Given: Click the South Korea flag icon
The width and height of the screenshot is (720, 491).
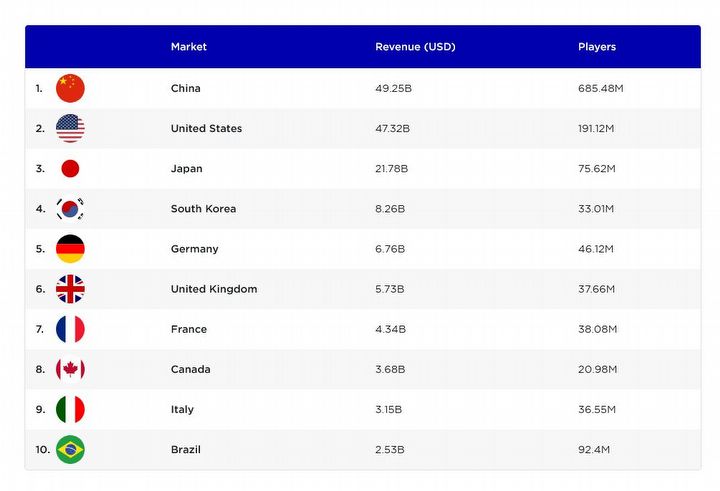Looking at the screenshot, I should tap(70, 209).
